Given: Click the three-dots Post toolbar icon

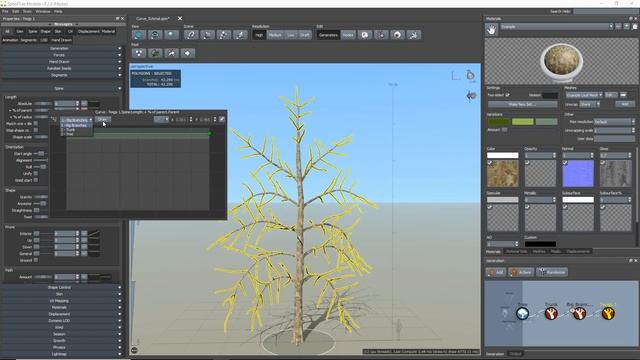Looking at the screenshot, I should pos(139,53).
